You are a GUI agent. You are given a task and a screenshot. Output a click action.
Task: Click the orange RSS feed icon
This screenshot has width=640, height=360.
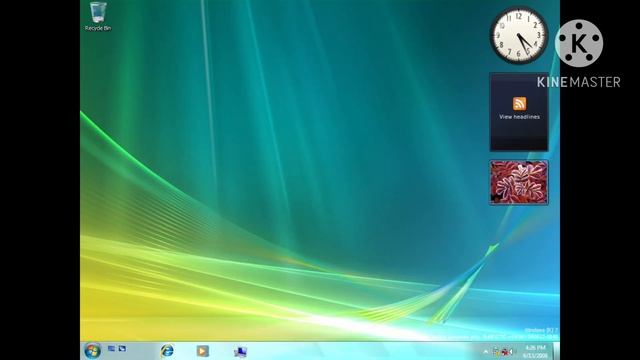(519, 103)
